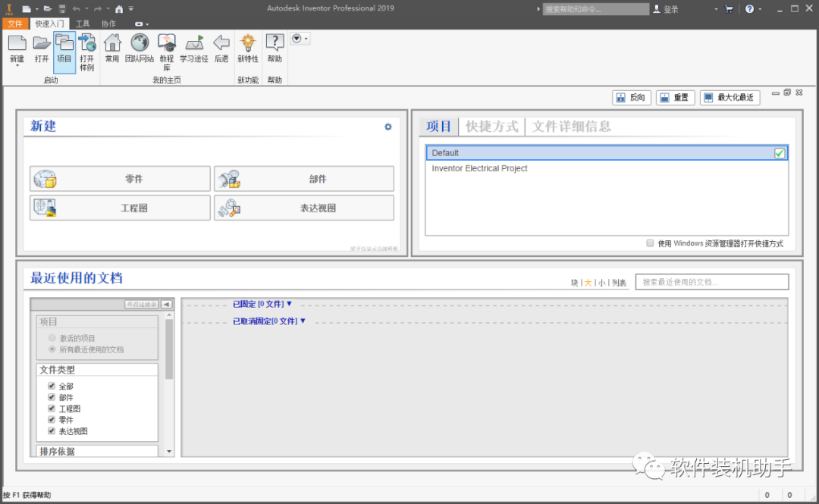The image size is (819, 504).
Task: Click the 表达视图 (Presentation) template button
Action: [x=304, y=208]
